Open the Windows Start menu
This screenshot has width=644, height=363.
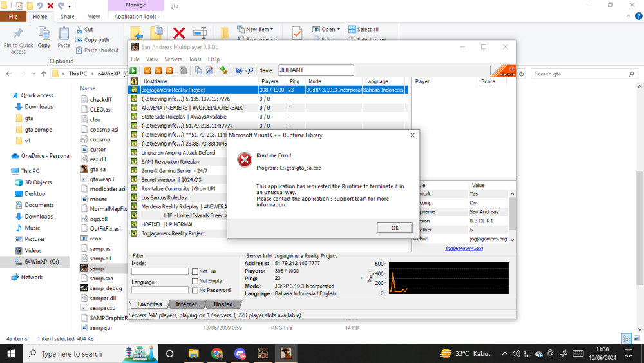(11, 353)
